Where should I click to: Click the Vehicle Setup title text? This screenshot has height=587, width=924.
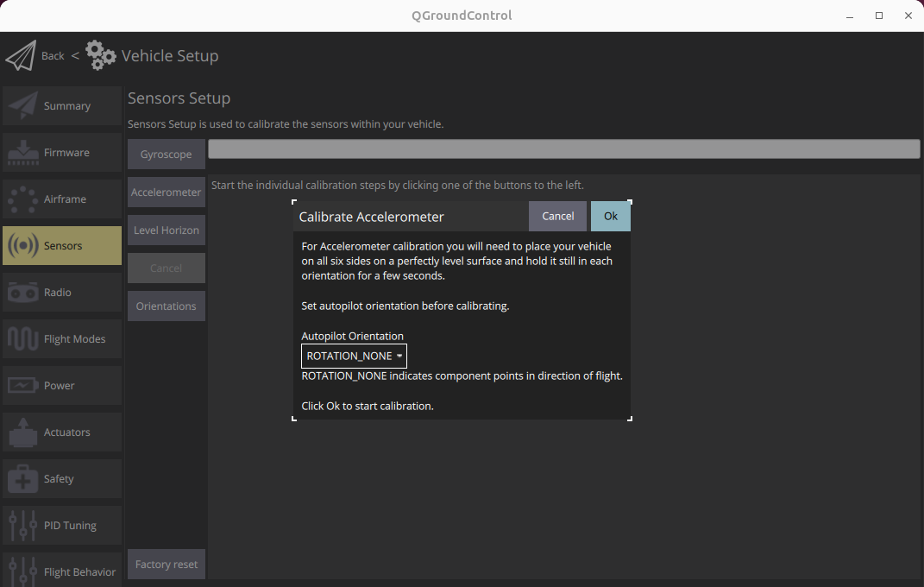tap(170, 56)
